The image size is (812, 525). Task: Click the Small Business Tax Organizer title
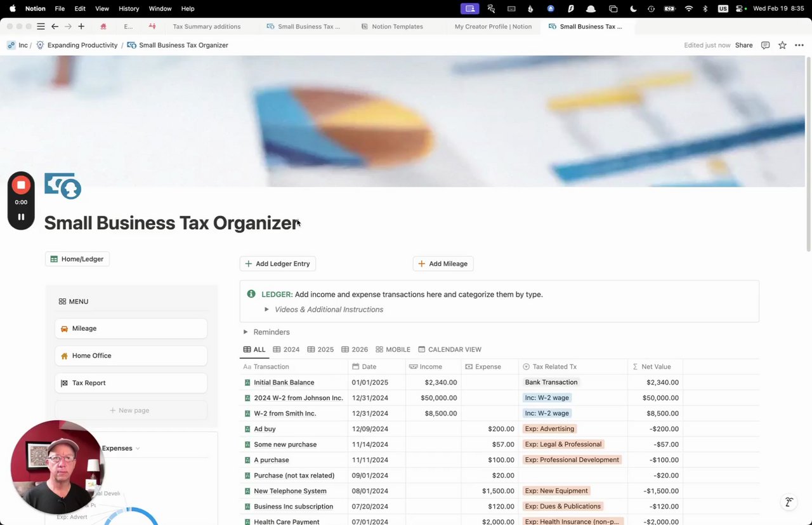[171, 223]
